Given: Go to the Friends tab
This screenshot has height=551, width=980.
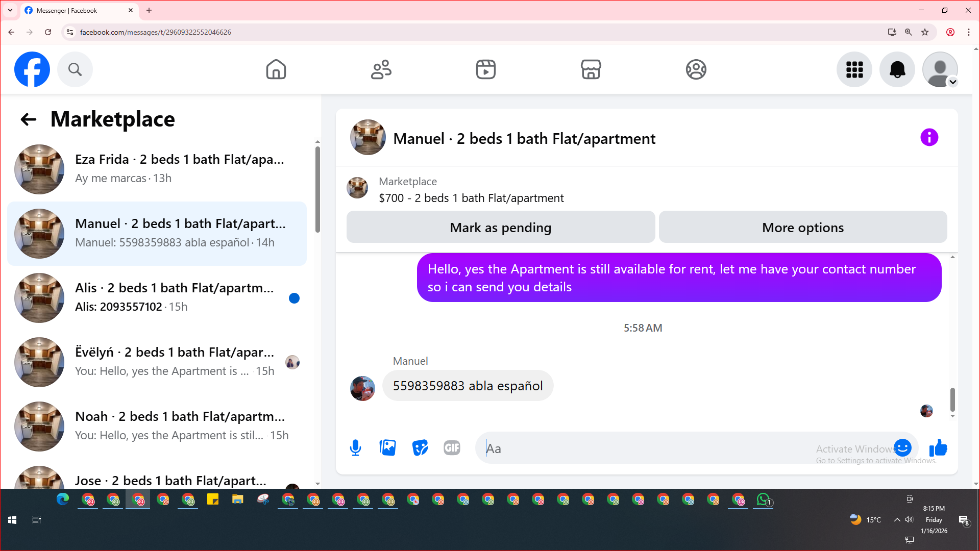Looking at the screenshot, I should pos(381,69).
